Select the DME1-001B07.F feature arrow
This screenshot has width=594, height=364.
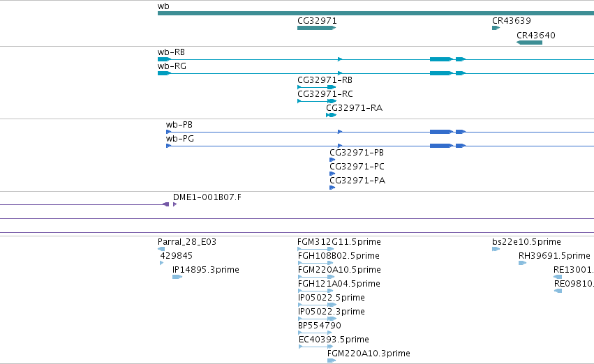(x=175, y=204)
